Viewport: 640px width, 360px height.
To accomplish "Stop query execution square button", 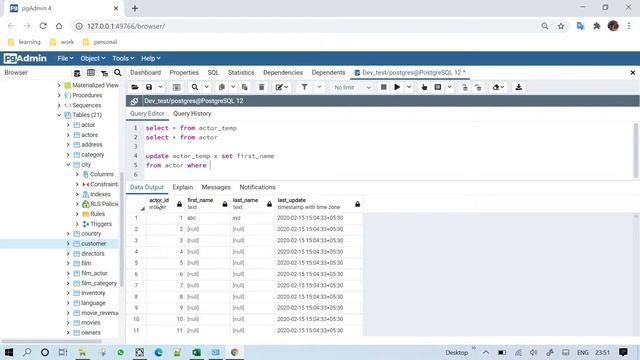I will [x=383, y=87].
